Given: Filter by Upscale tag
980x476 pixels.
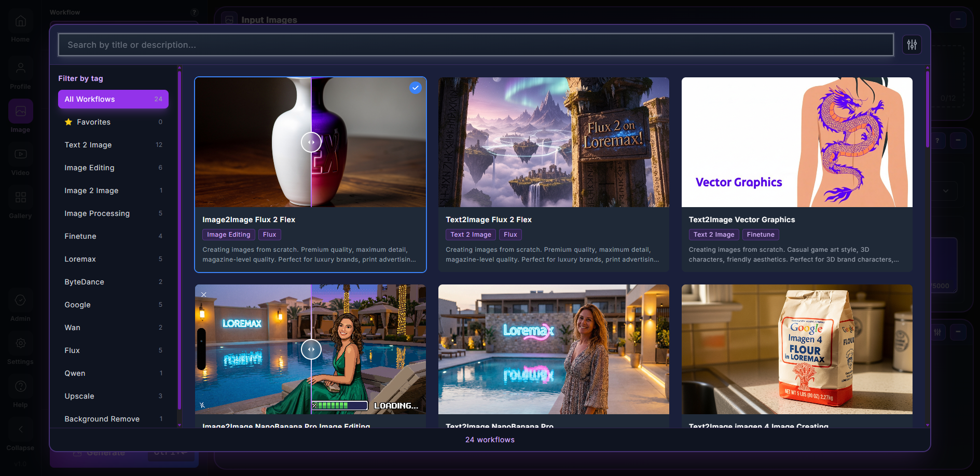Looking at the screenshot, I should (x=113, y=396).
